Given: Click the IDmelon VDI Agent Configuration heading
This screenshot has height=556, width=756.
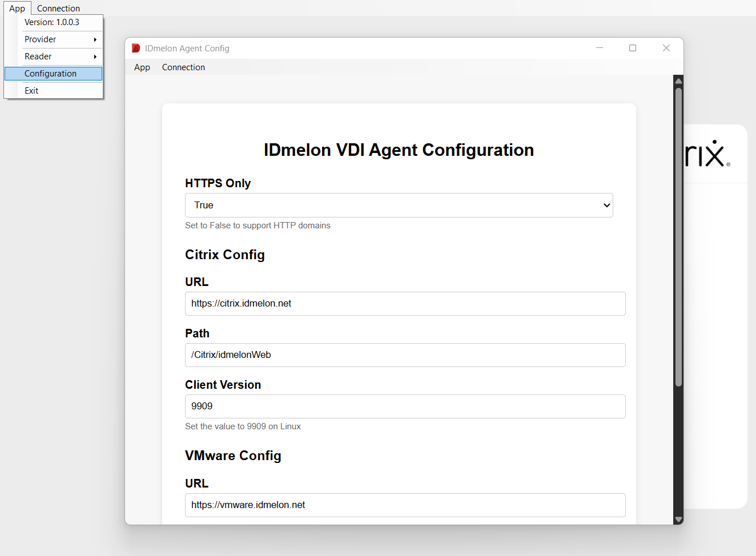Looking at the screenshot, I should [x=399, y=150].
